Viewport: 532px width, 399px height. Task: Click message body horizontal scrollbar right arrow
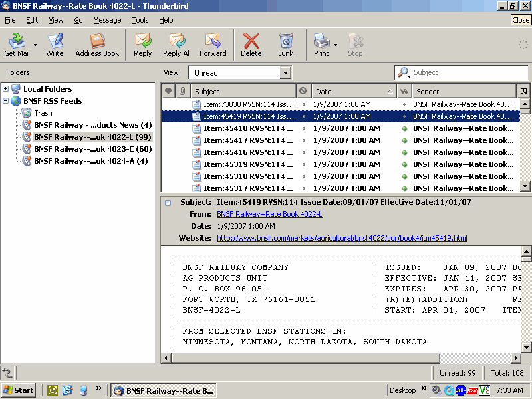point(516,358)
